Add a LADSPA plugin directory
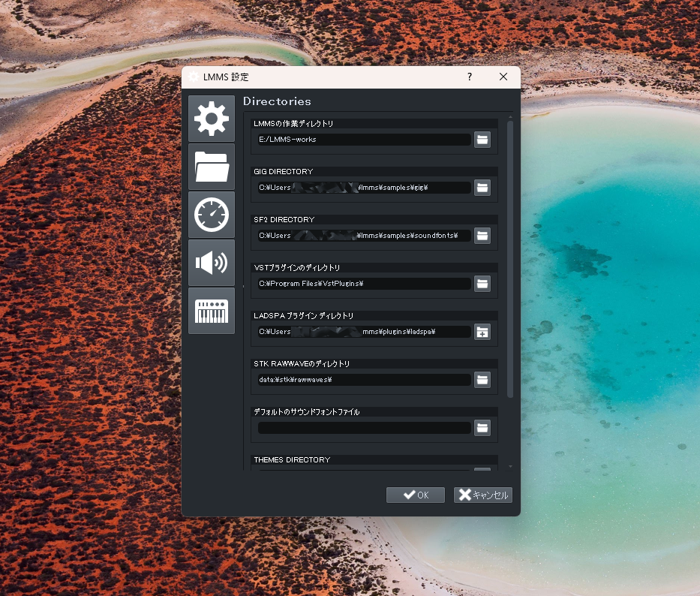Image resolution: width=700 pixels, height=596 pixels. 482,332
